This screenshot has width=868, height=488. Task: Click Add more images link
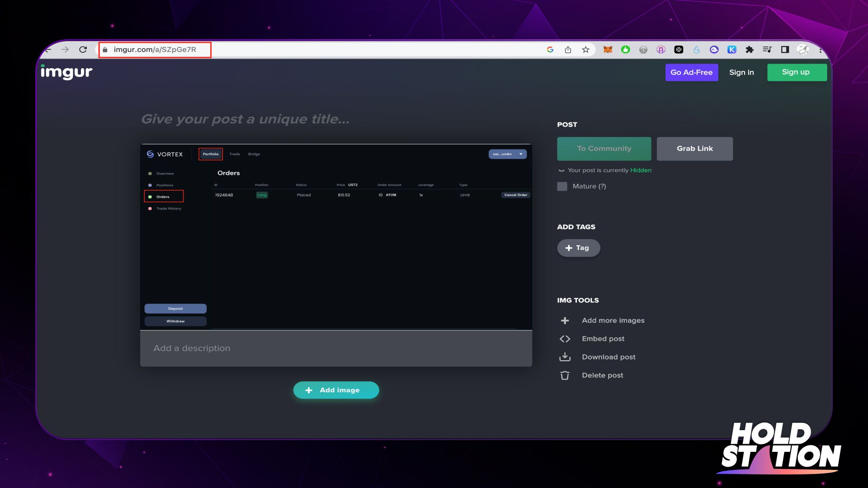pyautogui.click(x=613, y=320)
